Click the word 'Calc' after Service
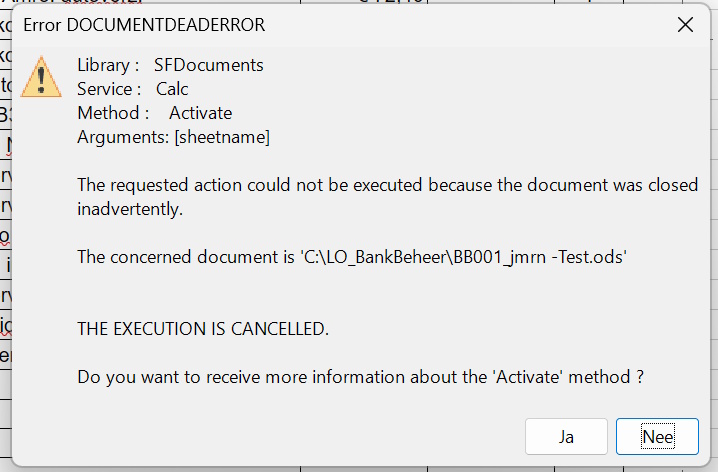The image size is (718, 472). (172, 89)
